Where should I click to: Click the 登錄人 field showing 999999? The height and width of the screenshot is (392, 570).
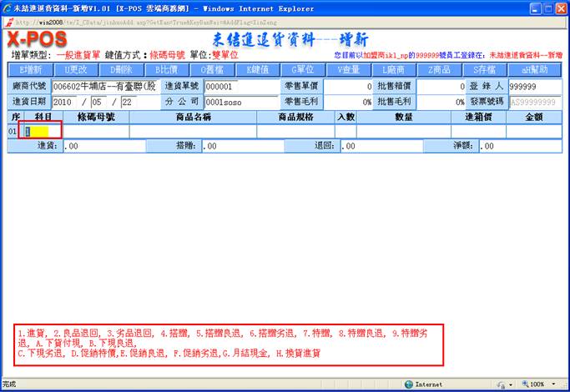(x=533, y=86)
